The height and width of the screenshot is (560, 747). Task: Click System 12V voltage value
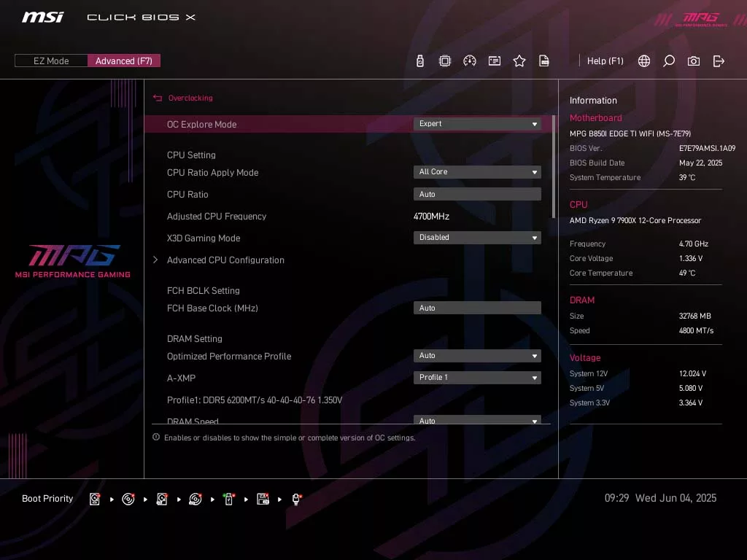(x=693, y=373)
